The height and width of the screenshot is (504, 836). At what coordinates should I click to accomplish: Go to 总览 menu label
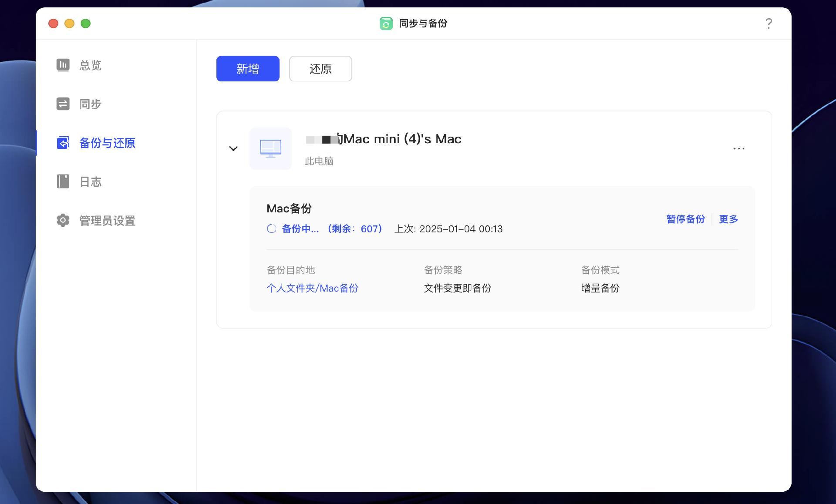91,65
